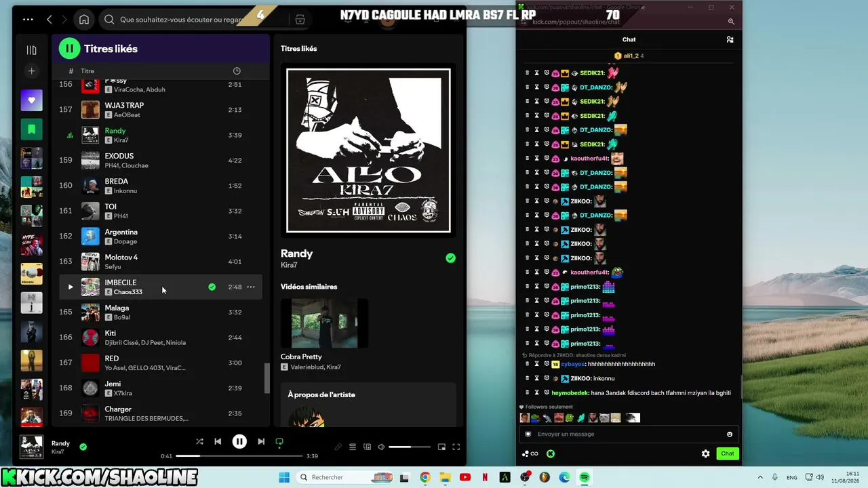
Task: Open the Browse icon in Spotify search bar
Action: click(300, 20)
